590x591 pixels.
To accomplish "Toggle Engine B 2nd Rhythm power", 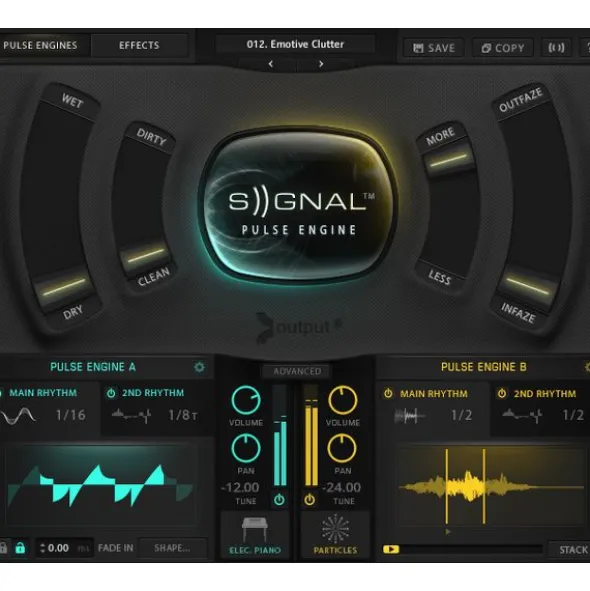I will pyautogui.click(x=501, y=393).
